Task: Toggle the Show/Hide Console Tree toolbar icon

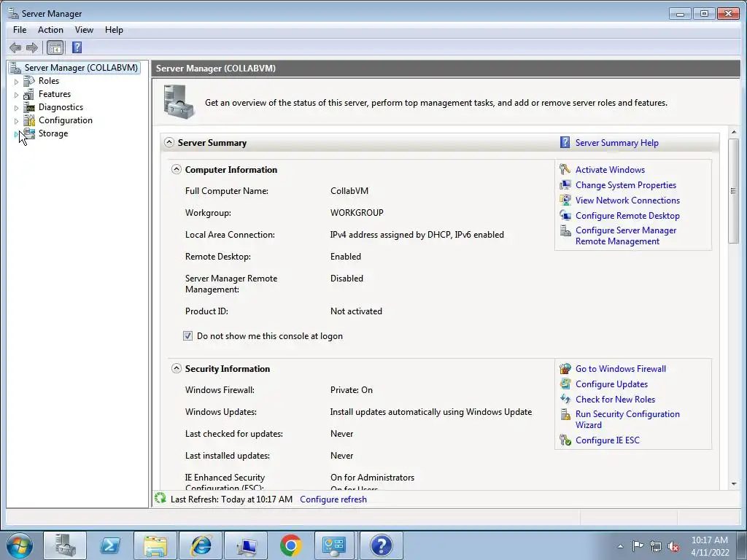Action: [x=55, y=47]
